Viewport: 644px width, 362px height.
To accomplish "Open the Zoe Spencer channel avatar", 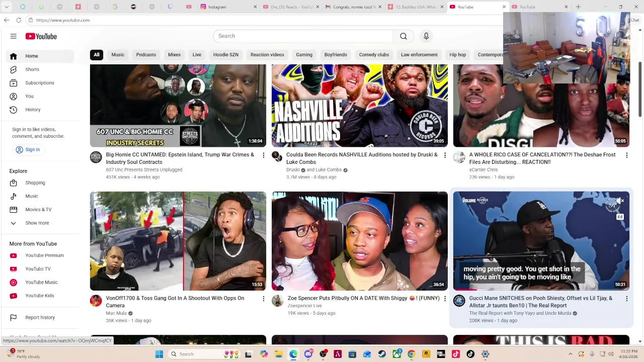I will click(277, 301).
